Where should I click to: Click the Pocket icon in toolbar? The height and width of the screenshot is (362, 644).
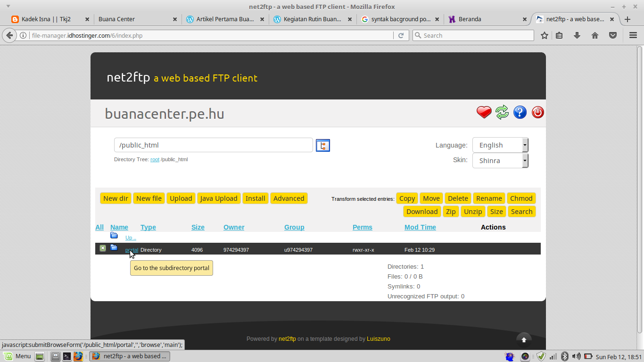click(x=613, y=35)
